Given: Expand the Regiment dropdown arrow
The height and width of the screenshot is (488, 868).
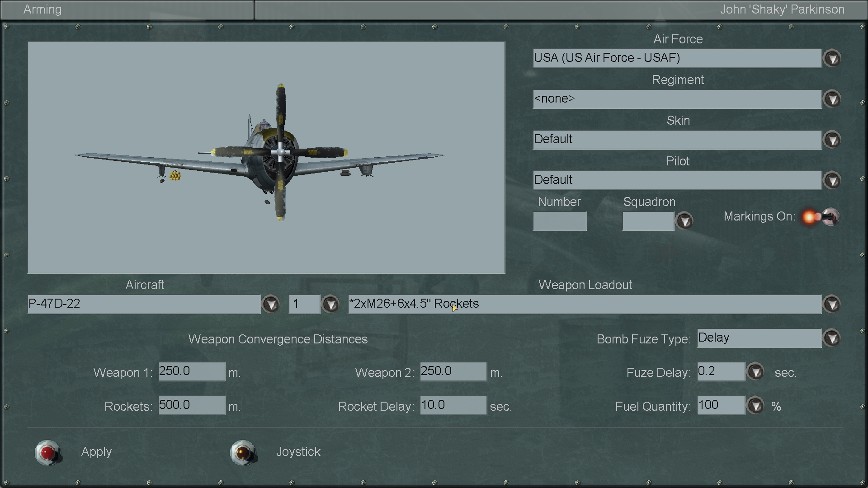Looking at the screenshot, I should [832, 99].
